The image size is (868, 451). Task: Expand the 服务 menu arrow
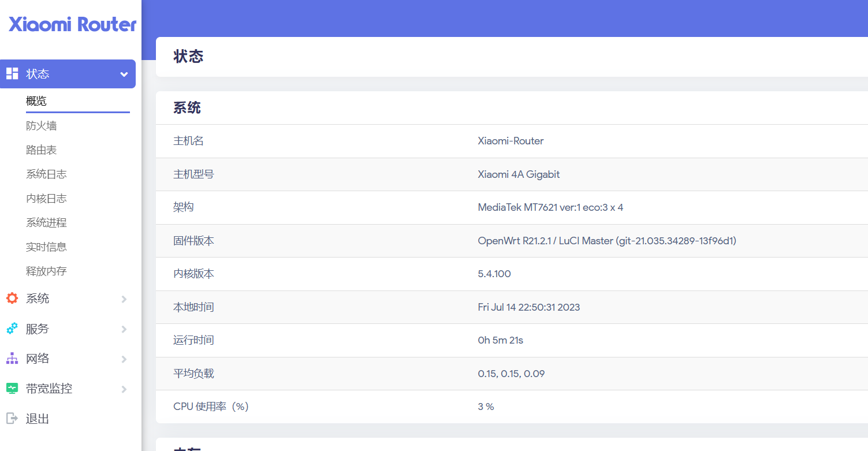coord(124,329)
